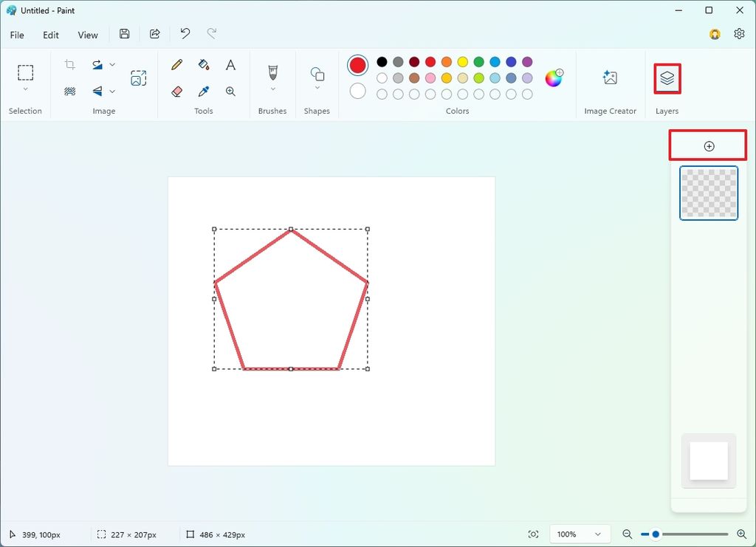Expand the zoom level dropdown

point(598,534)
